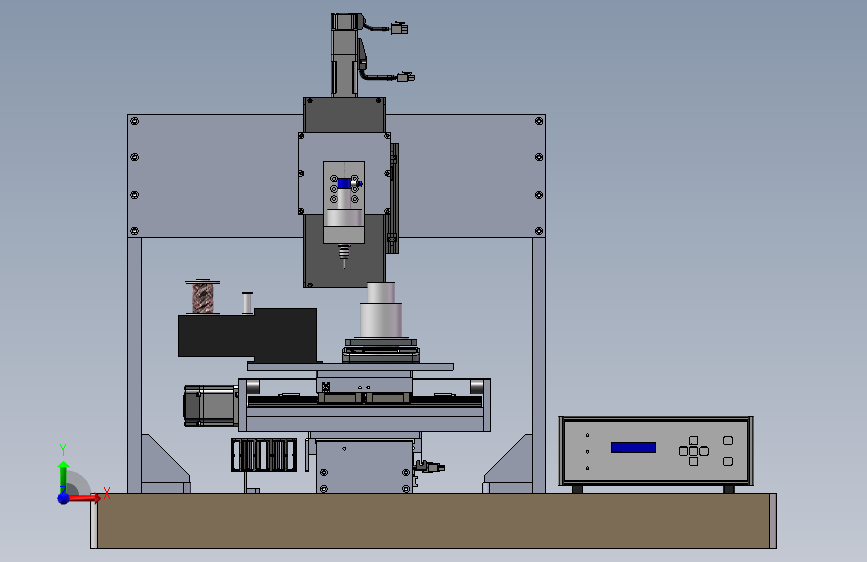Select the upper-right button on the controller panel

pos(728,441)
